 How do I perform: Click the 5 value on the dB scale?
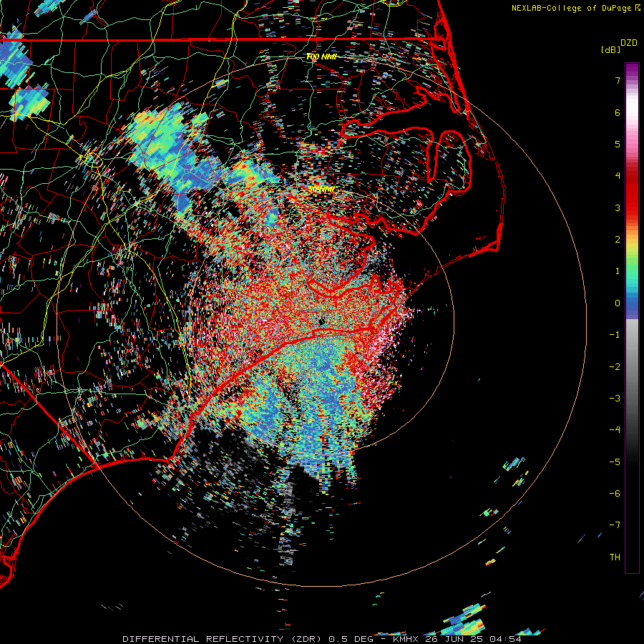pyautogui.click(x=618, y=144)
